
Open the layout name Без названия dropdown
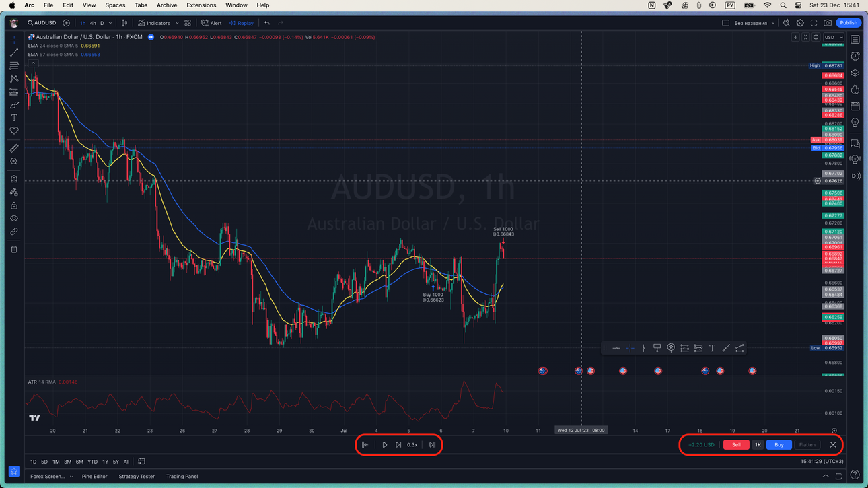[754, 23]
